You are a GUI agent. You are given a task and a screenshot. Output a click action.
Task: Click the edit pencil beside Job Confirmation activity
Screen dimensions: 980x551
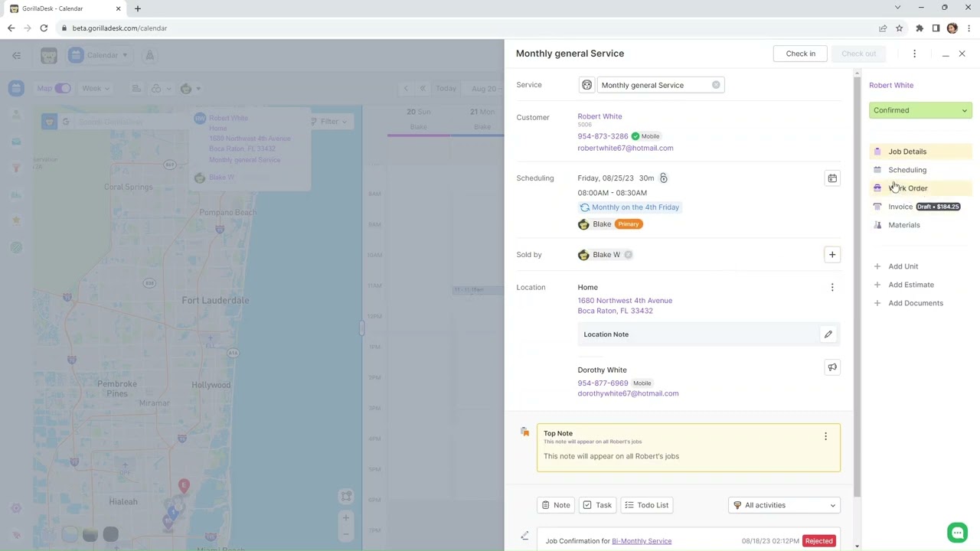pos(524,536)
